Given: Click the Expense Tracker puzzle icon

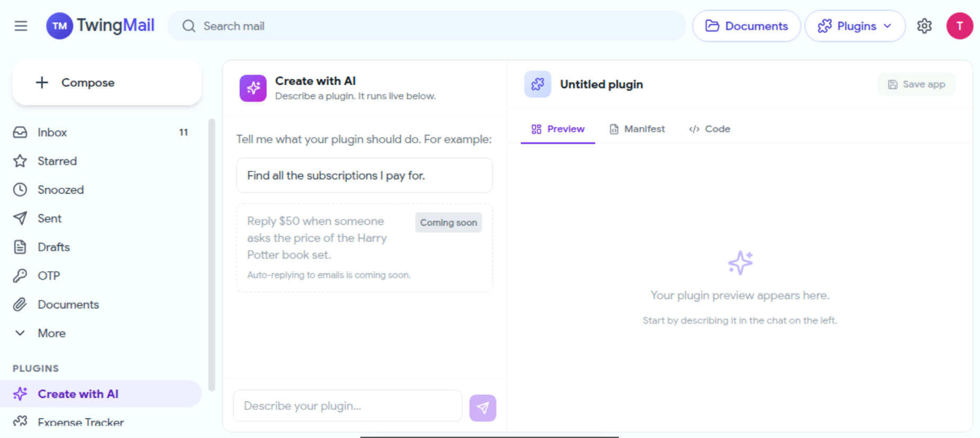Looking at the screenshot, I should tap(20, 422).
